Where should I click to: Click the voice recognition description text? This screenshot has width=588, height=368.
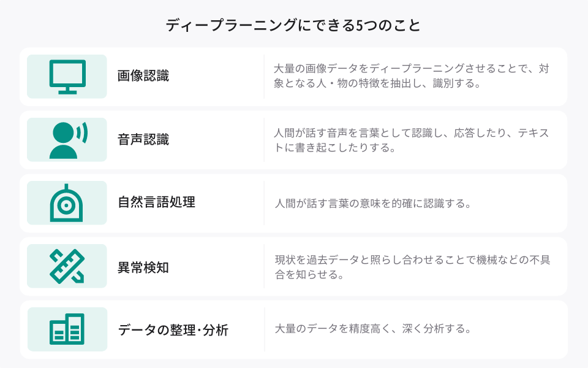point(412,140)
